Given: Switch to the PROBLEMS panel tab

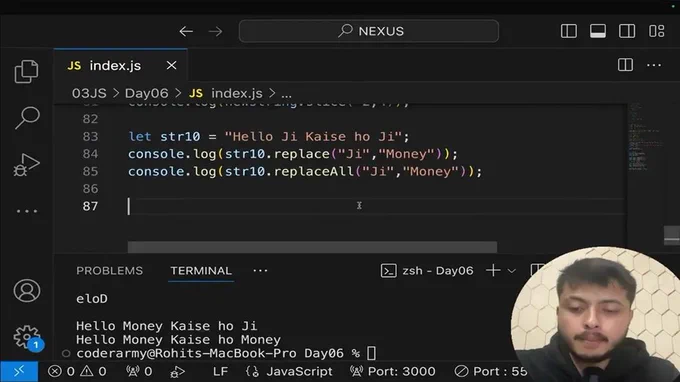Looking at the screenshot, I should [109, 271].
